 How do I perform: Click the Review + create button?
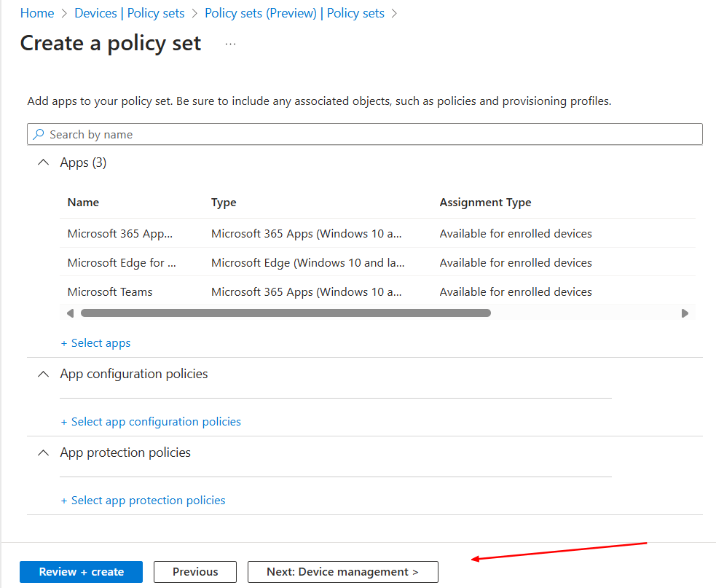pyautogui.click(x=82, y=571)
